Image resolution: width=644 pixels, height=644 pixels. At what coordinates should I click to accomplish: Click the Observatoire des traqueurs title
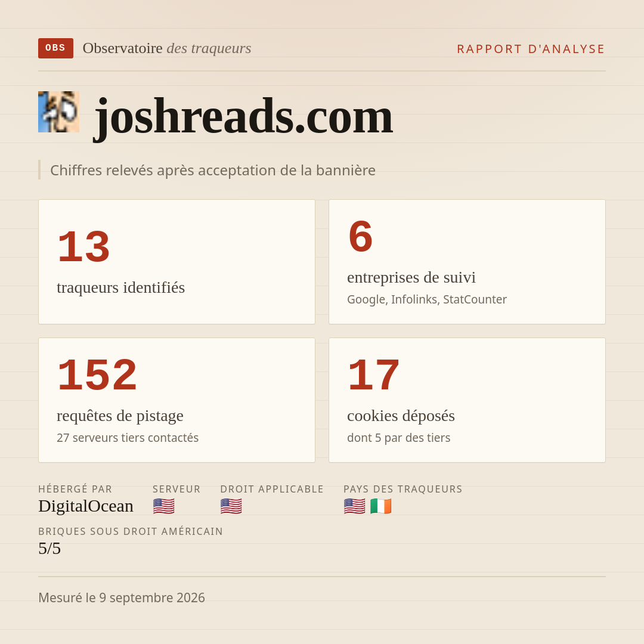point(167,48)
